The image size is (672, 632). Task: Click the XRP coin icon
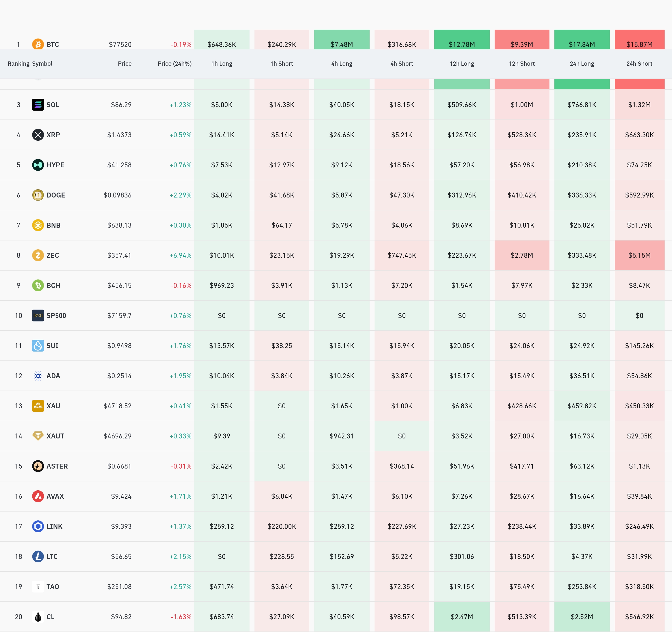[38, 135]
